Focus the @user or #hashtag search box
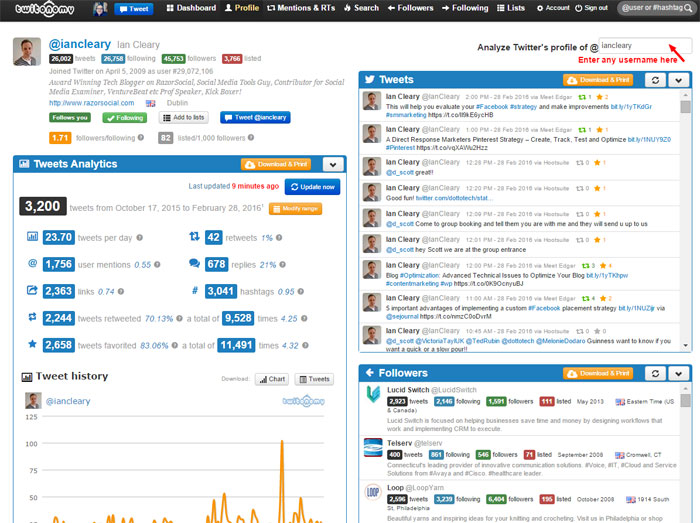 point(652,8)
